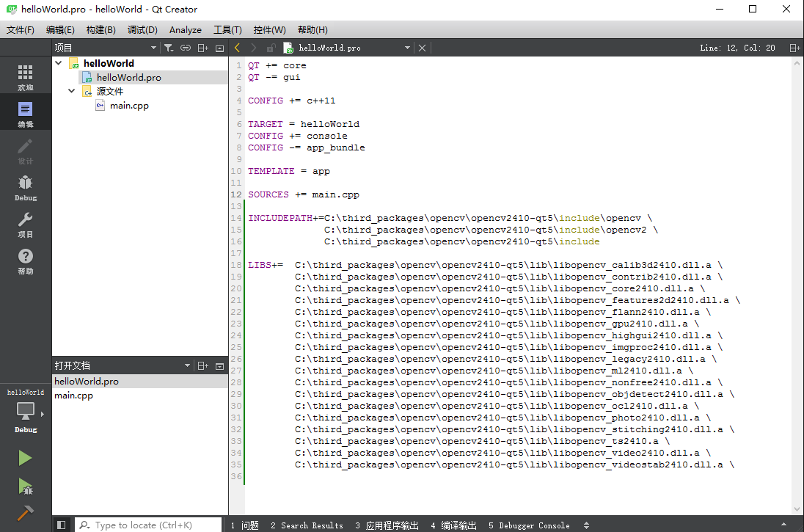Click the editor vertical scrollbar down arrow
The height and width of the screenshot is (532, 804).
point(797,509)
